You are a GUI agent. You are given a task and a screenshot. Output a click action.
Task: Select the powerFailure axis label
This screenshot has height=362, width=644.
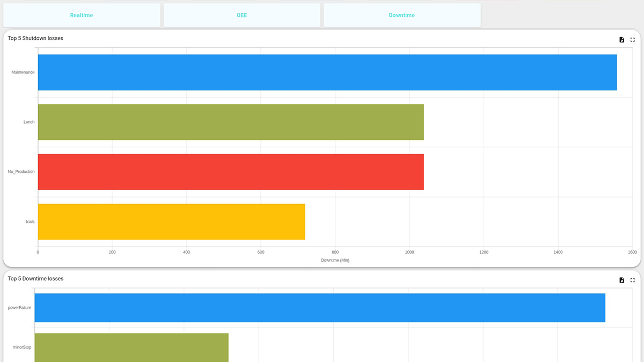pyautogui.click(x=19, y=308)
